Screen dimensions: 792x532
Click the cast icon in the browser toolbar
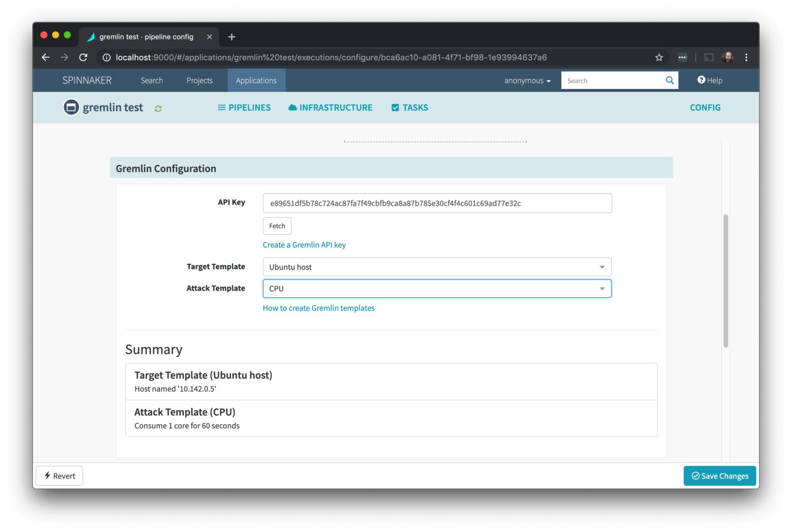pyautogui.click(x=708, y=57)
